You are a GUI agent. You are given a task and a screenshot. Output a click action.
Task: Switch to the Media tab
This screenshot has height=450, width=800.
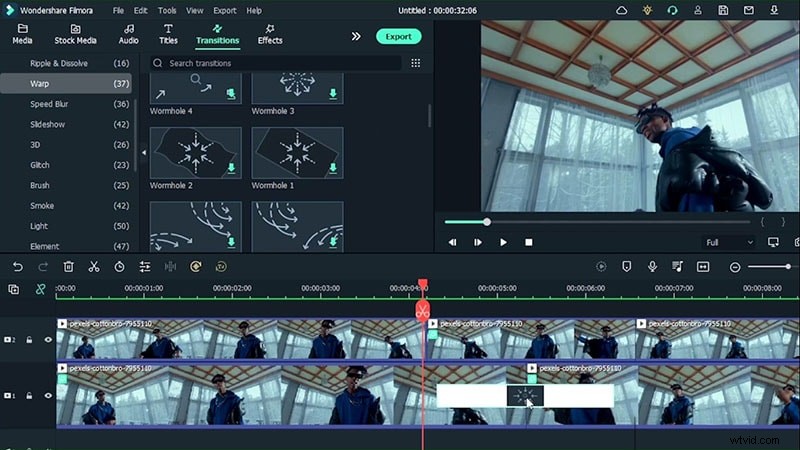pos(22,34)
